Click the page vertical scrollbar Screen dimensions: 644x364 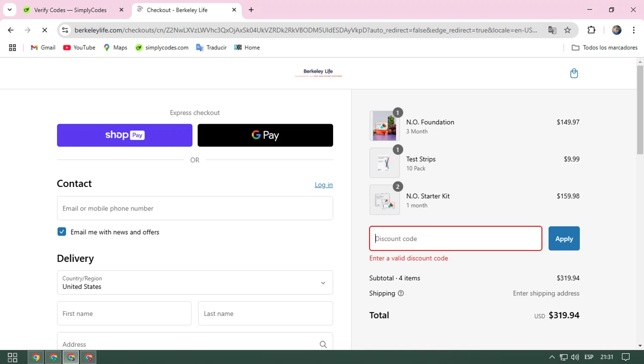640,110
